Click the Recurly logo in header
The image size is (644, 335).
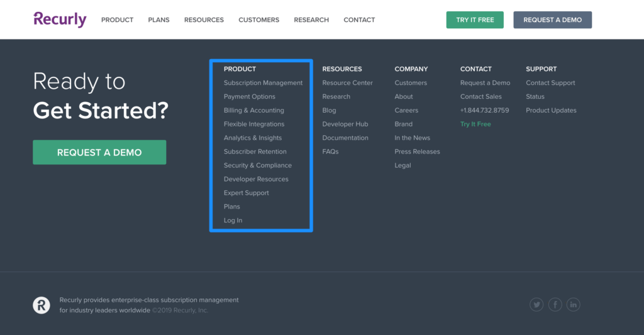[60, 20]
